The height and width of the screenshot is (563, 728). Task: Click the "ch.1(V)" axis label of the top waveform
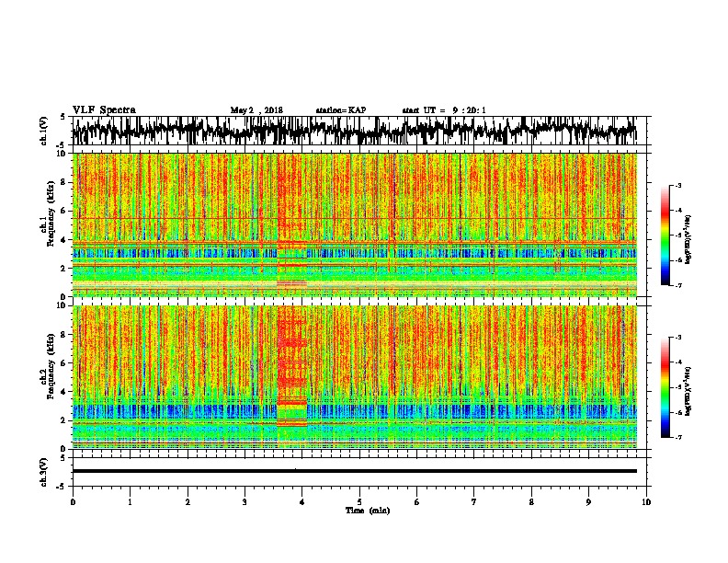pos(44,131)
